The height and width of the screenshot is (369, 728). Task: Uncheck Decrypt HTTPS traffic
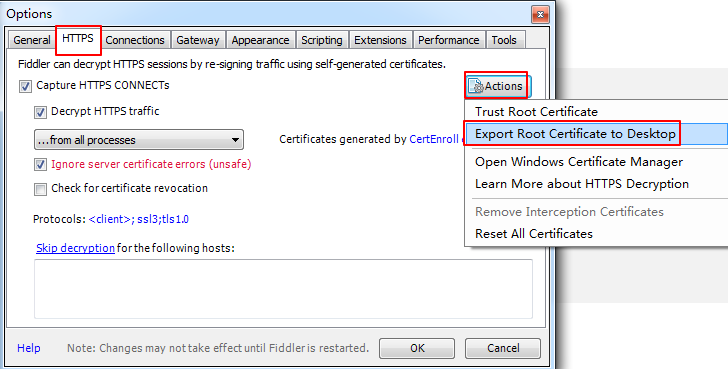point(40,112)
